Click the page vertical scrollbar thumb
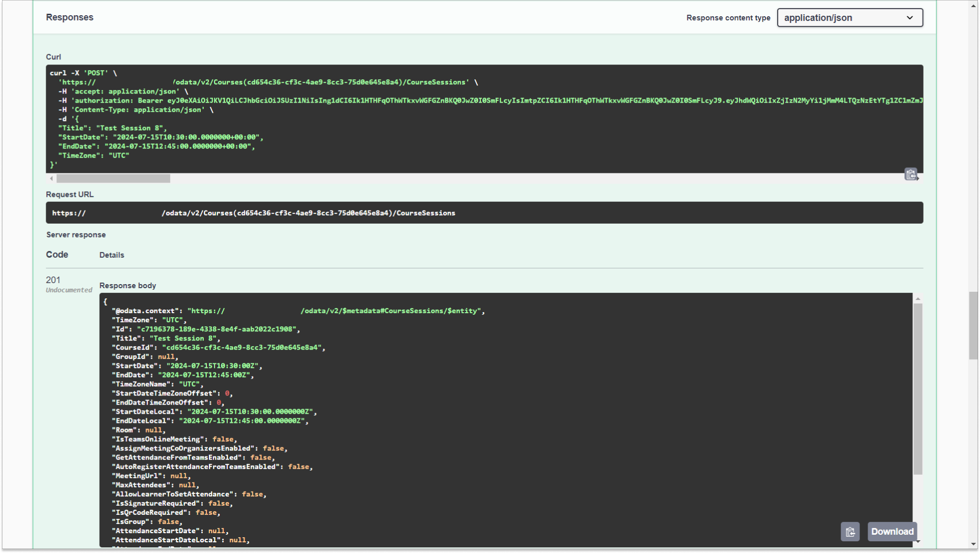 tap(973, 325)
